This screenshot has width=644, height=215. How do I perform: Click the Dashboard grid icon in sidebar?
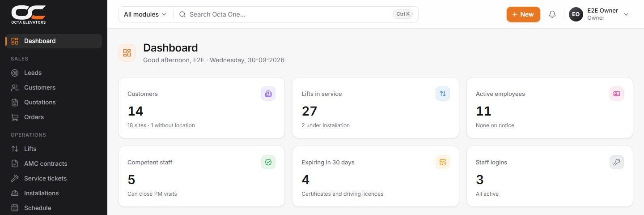pos(15,41)
